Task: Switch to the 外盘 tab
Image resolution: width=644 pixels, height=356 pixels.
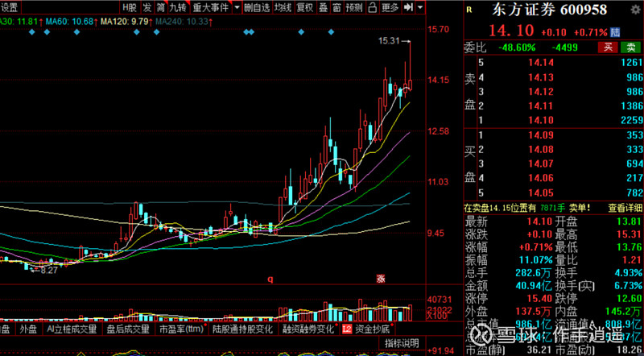Action: pos(28,329)
